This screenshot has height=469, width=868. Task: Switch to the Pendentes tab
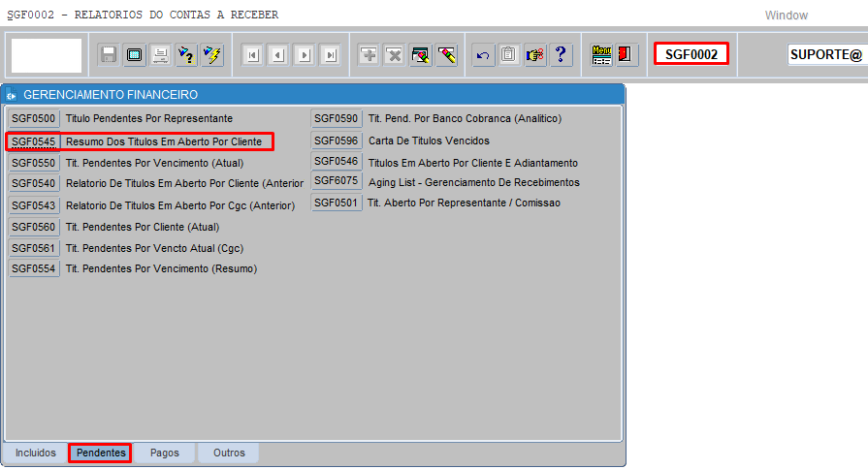pos(101,453)
